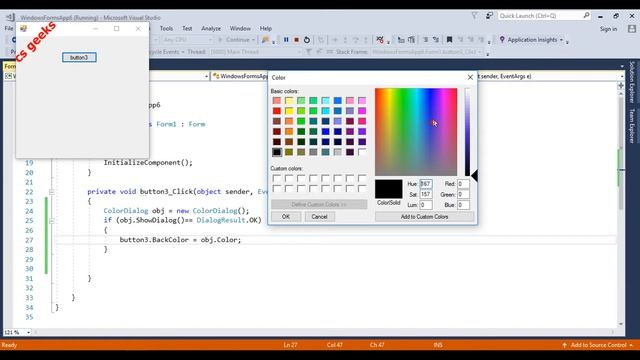Open the class navigation dropdown arrow
The width and height of the screenshot is (640, 360).
(x=207, y=76)
